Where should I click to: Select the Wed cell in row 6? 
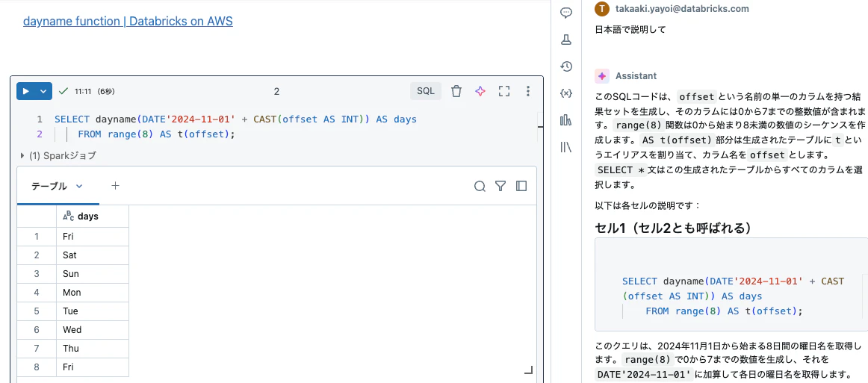(x=93, y=330)
